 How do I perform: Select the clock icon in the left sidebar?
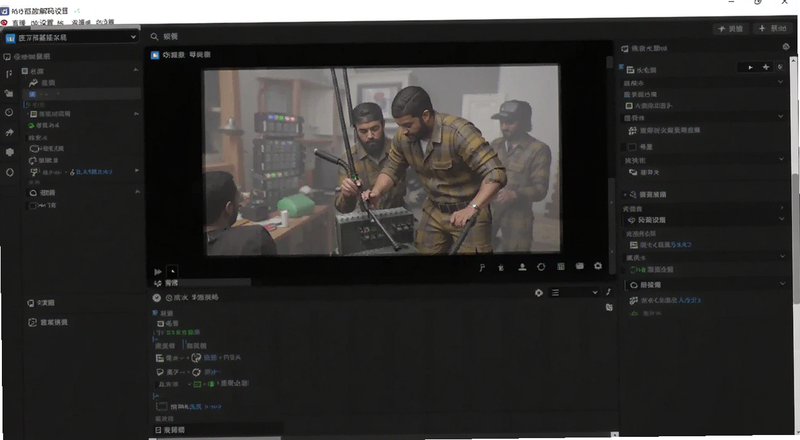point(9,112)
